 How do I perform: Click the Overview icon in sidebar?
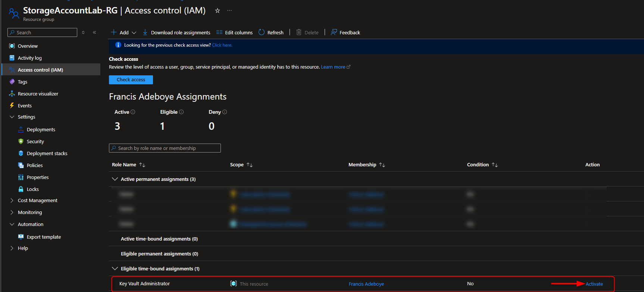coord(12,46)
